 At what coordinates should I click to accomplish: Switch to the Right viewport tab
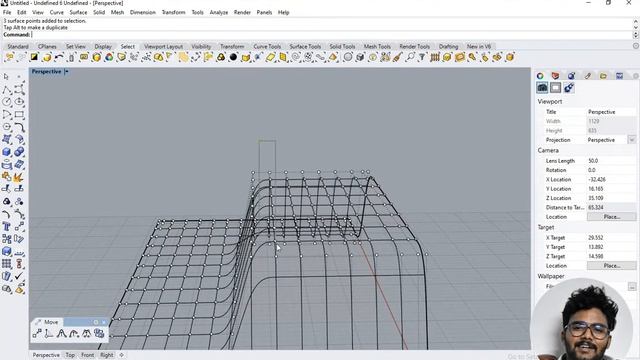coord(107,355)
